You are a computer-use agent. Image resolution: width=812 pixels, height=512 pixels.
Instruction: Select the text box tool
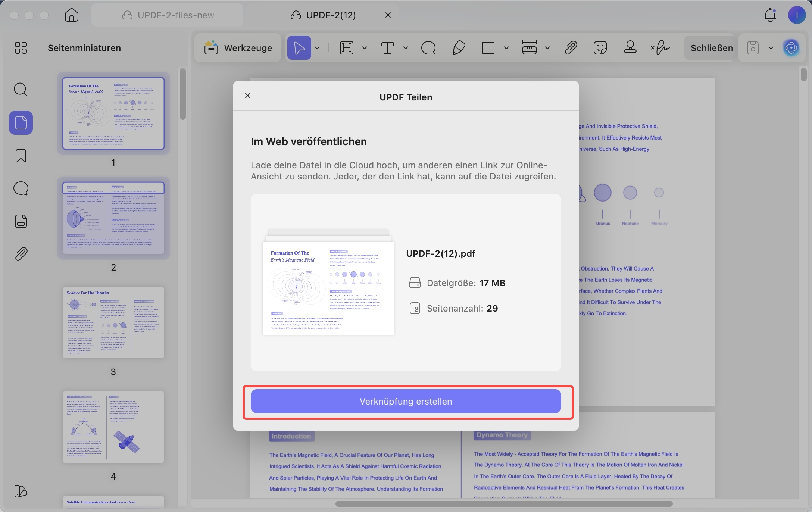[x=388, y=48]
